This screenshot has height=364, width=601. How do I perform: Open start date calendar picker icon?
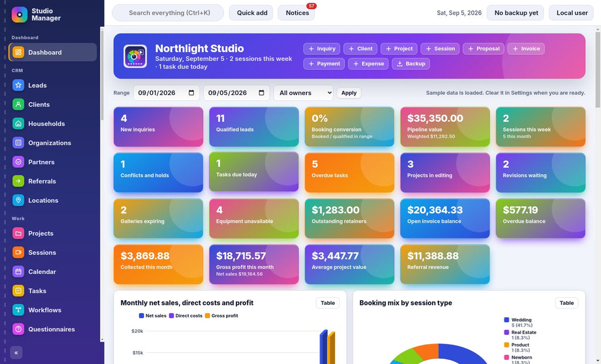[x=191, y=93]
